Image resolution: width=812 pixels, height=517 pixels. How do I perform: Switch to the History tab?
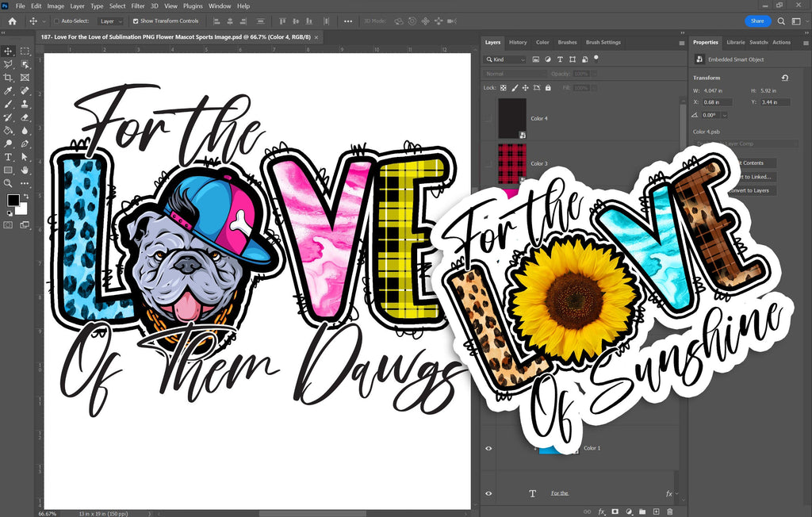[518, 43]
